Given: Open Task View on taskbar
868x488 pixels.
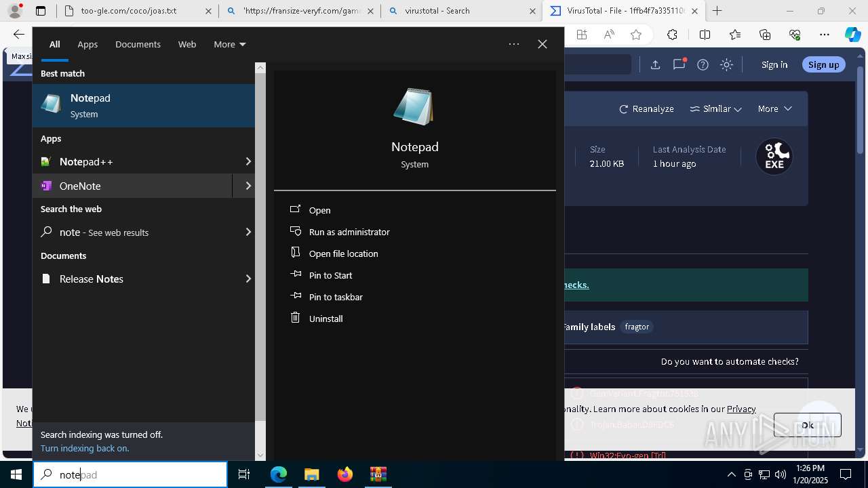Looking at the screenshot, I should pyautogui.click(x=244, y=474).
